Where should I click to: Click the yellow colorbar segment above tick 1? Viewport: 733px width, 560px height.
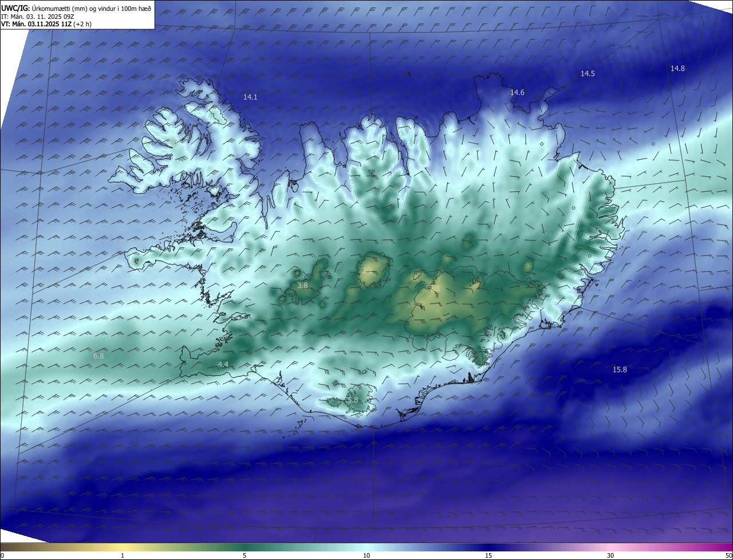123,547
